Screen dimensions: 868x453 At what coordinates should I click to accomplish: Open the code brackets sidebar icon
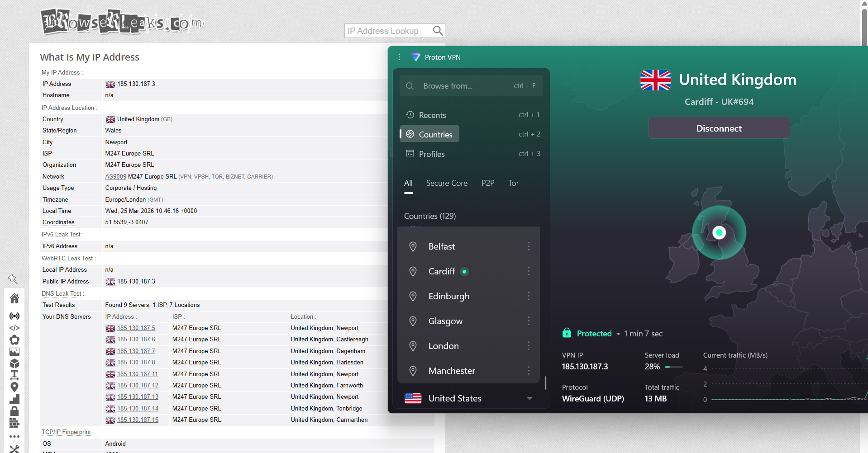tap(14, 328)
